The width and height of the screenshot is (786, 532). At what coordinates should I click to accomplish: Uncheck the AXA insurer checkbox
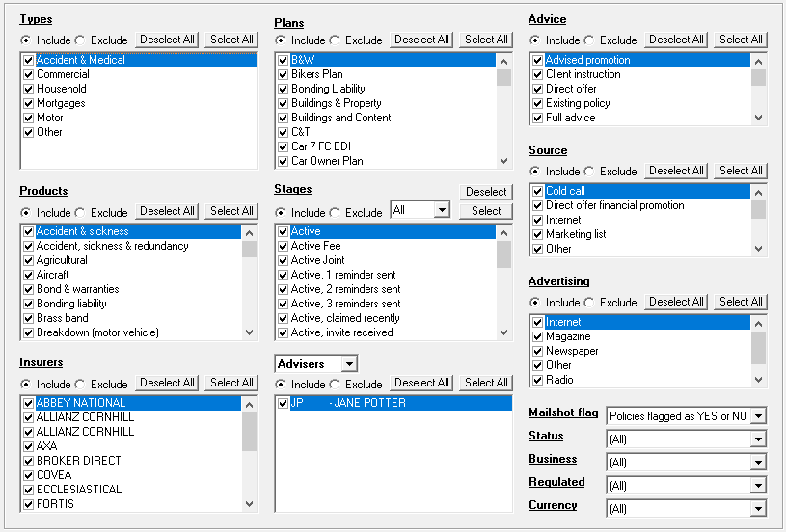click(29, 446)
